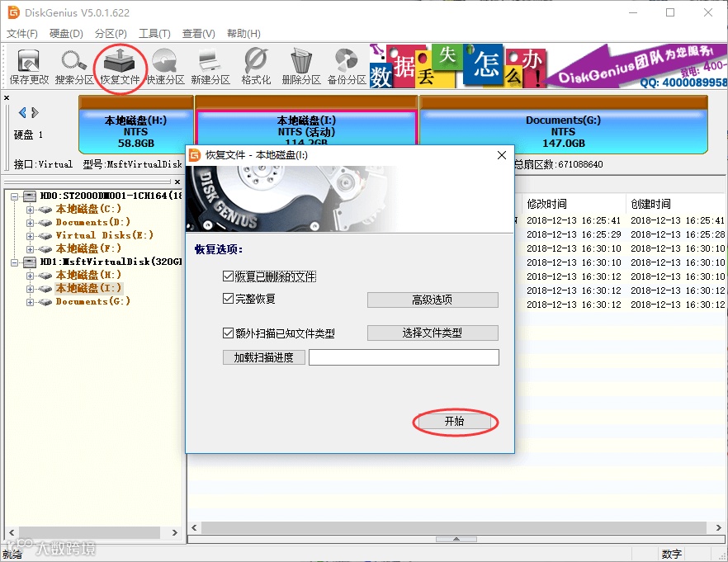Select the 本地磁盘(I:) partition block
The height and width of the screenshot is (562, 728).
click(x=306, y=121)
